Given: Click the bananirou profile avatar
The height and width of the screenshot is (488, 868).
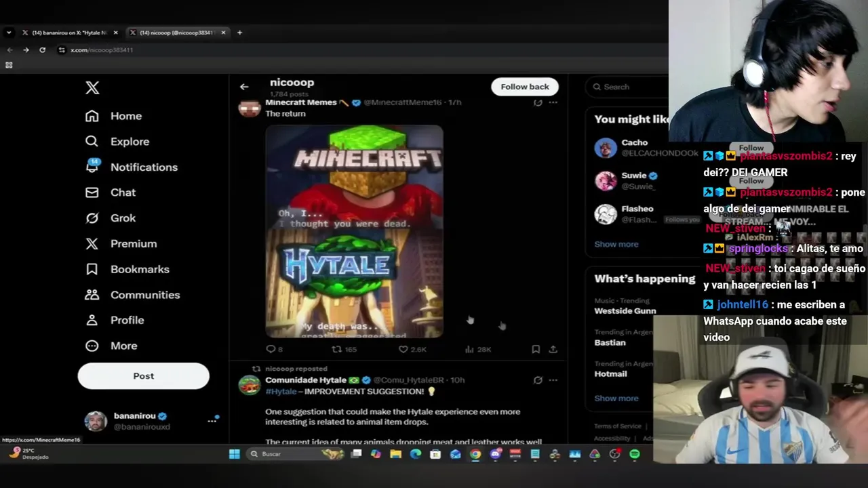Looking at the screenshot, I should (x=96, y=421).
